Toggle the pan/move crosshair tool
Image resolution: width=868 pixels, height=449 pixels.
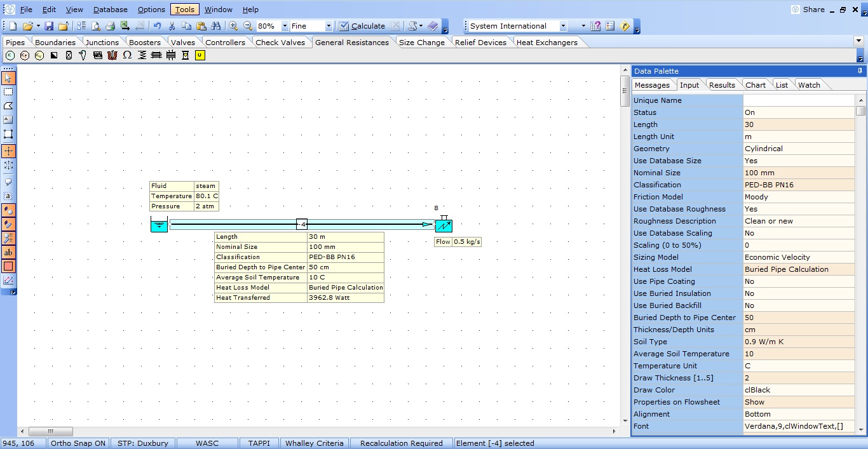pos(8,151)
